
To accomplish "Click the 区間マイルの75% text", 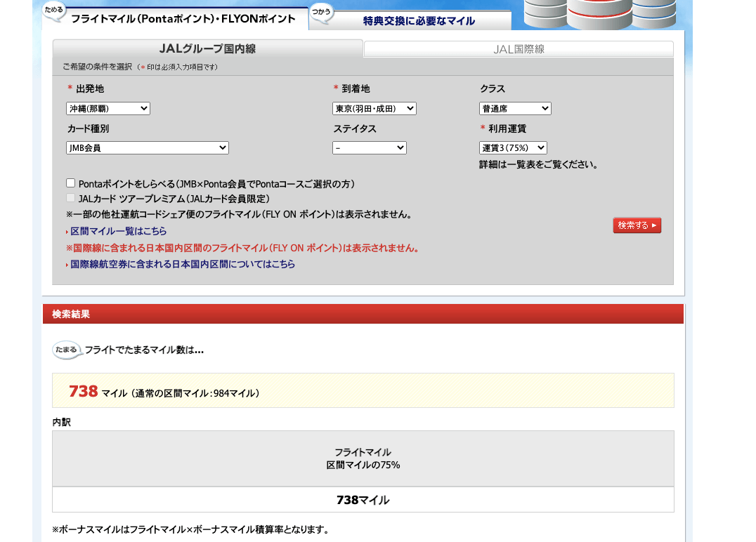I will [363, 465].
